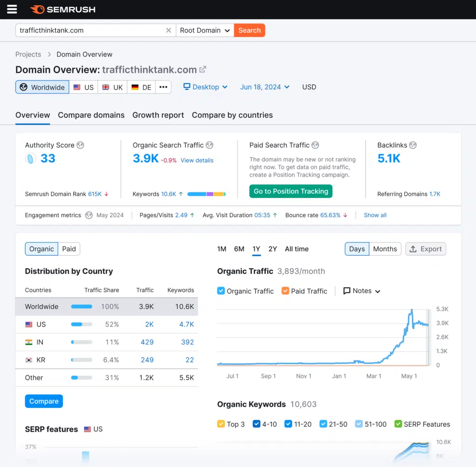Switch to the Compare domains tab

tap(91, 115)
